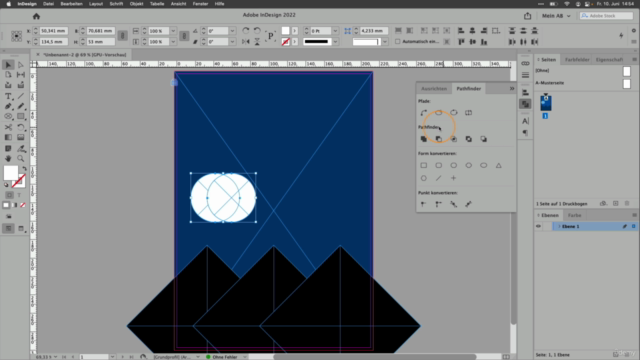The height and width of the screenshot is (360, 640).
Task: Open rotation angle dropdown
Action: tap(232, 31)
